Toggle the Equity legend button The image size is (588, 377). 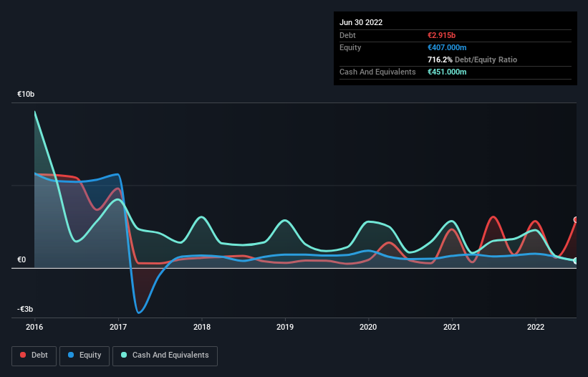point(85,355)
